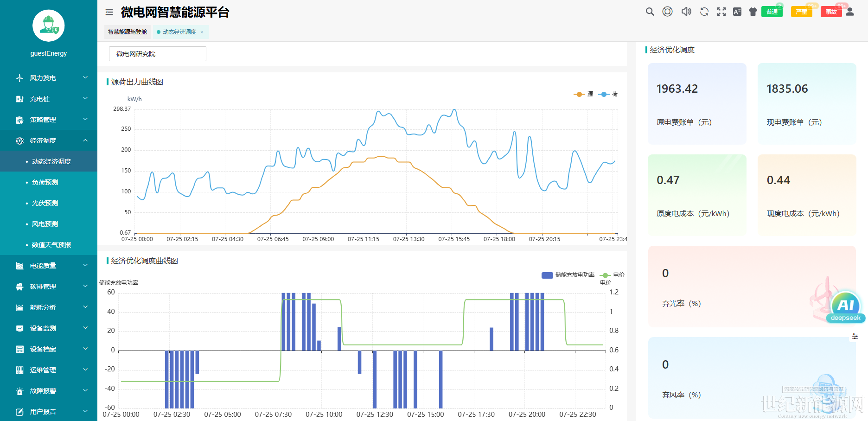Toggle the 荷 series in chart legend
Image resolution: width=868 pixels, height=421 pixels.
point(608,94)
